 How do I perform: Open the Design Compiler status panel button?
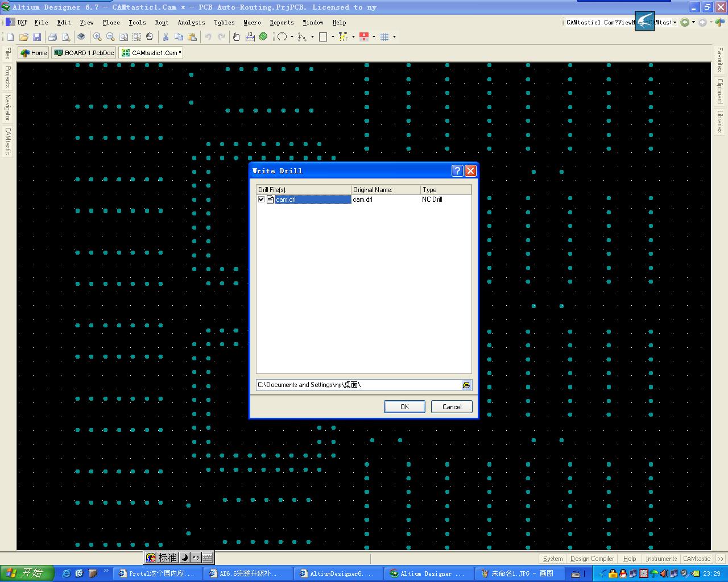click(592, 559)
